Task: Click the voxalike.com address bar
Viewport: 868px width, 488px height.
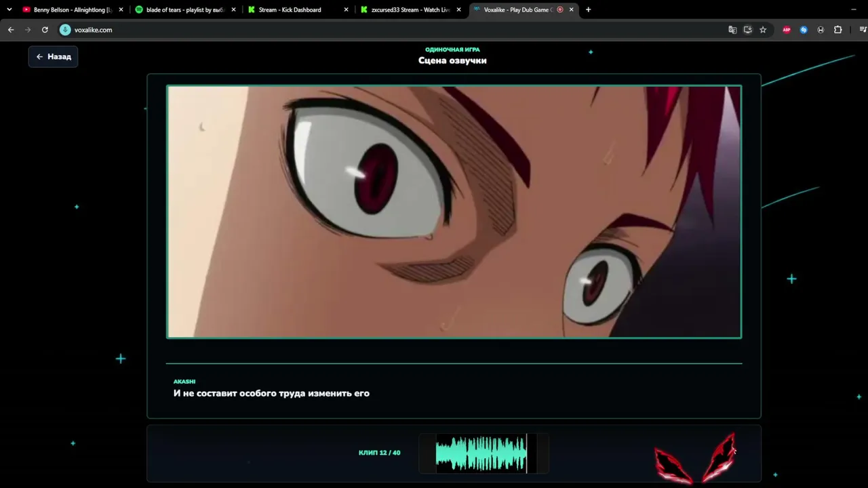Action: pyautogui.click(x=393, y=30)
